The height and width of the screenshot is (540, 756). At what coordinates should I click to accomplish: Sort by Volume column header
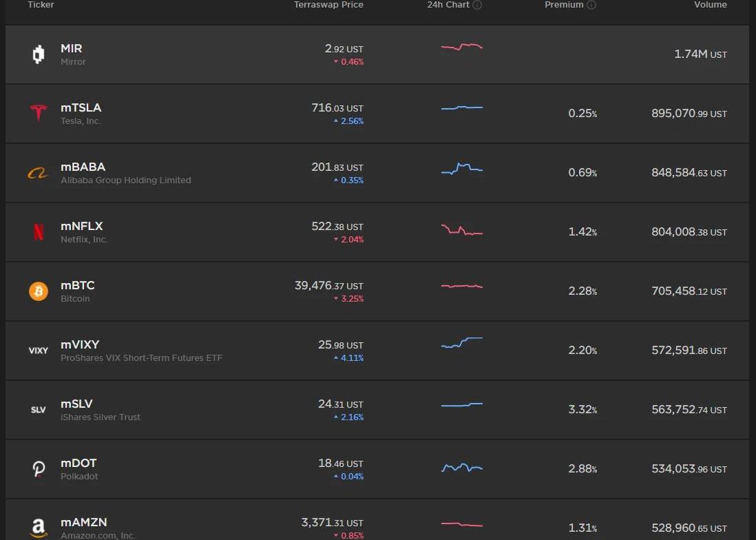click(710, 5)
